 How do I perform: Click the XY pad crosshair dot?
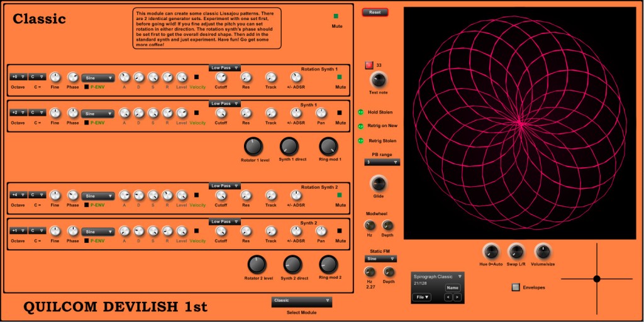596,279
